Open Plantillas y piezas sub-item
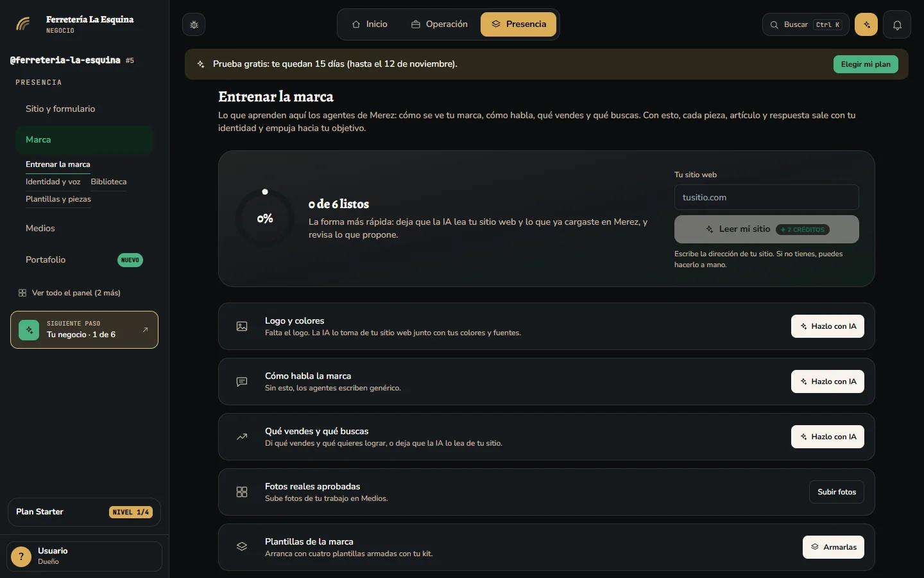924x578 pixels. point(58,199)
